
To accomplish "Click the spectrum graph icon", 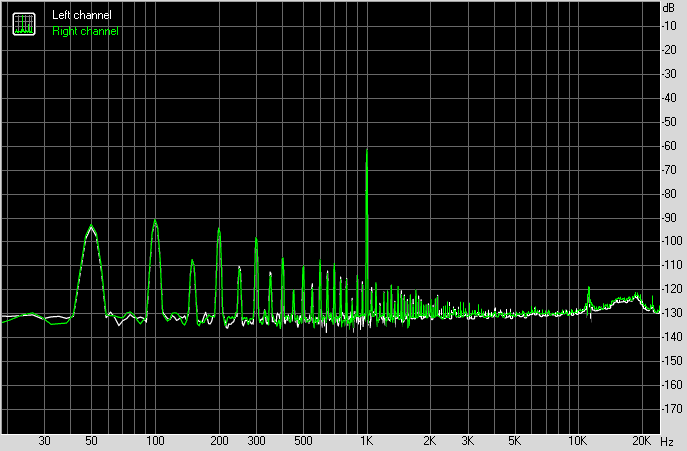I will pos(24,24).
